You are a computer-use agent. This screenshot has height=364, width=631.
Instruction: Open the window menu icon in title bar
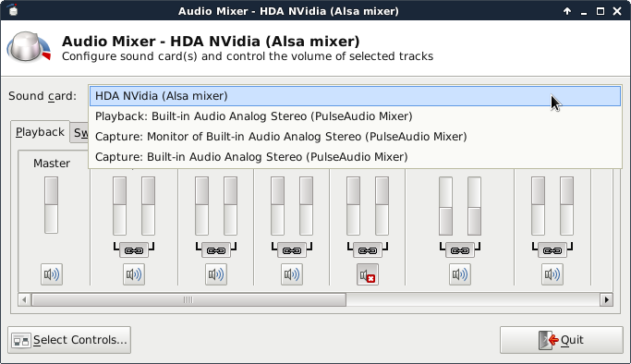point(13,10)
